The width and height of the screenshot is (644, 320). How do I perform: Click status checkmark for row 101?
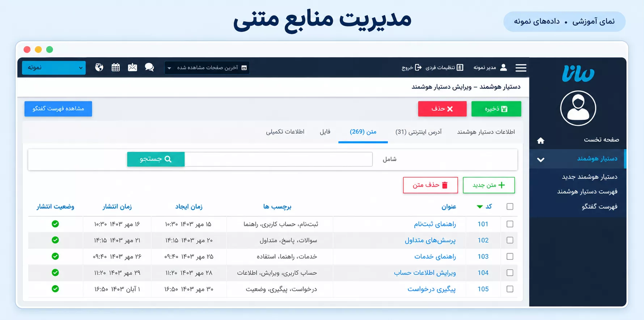(x=55, y=224)
